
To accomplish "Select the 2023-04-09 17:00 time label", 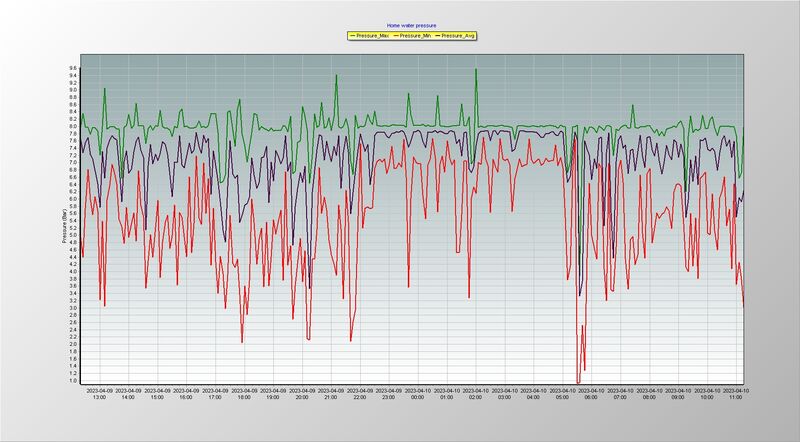I will pos(215,394).
